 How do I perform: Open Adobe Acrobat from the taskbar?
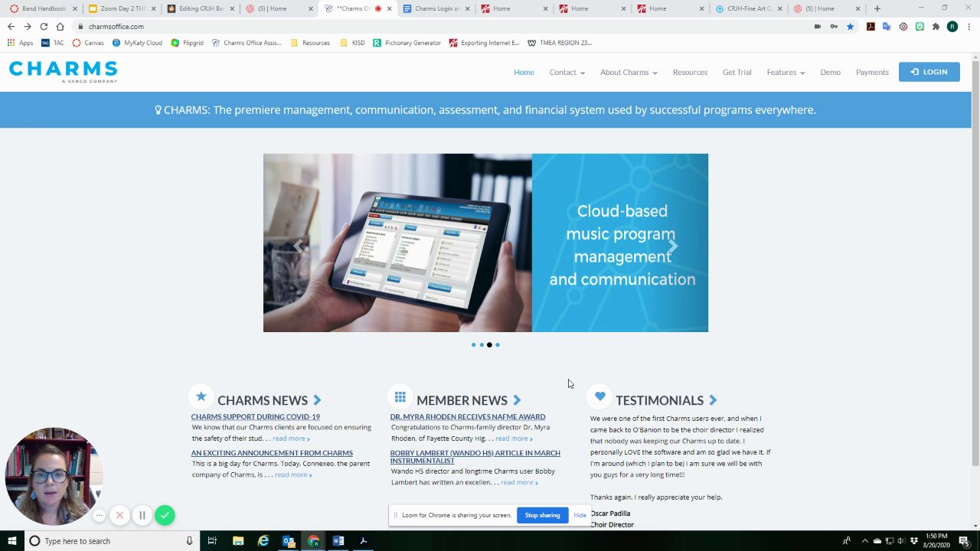[x=364, y=541]
